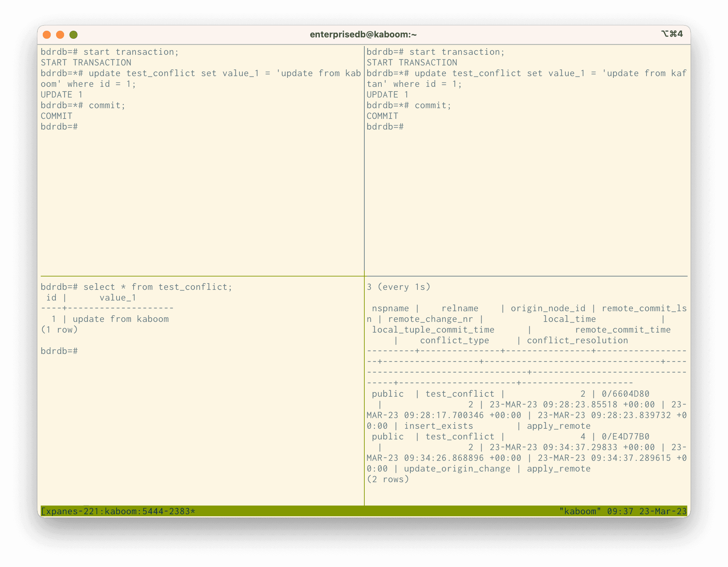Click the orange minimize window button

60,35
